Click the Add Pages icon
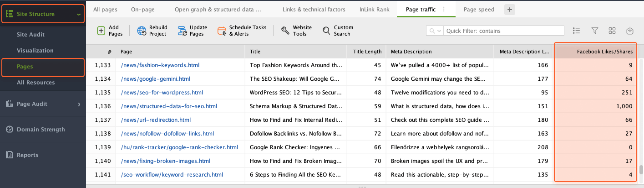The width and height of the screenshot is (644, 188). [101, 31]
